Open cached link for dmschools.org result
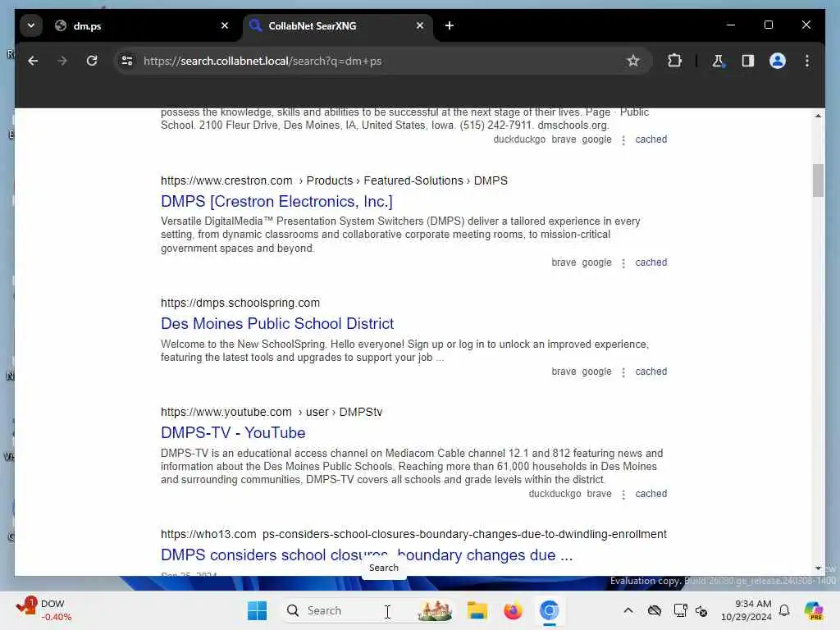840x630 pixels. [x=651, y=139]
